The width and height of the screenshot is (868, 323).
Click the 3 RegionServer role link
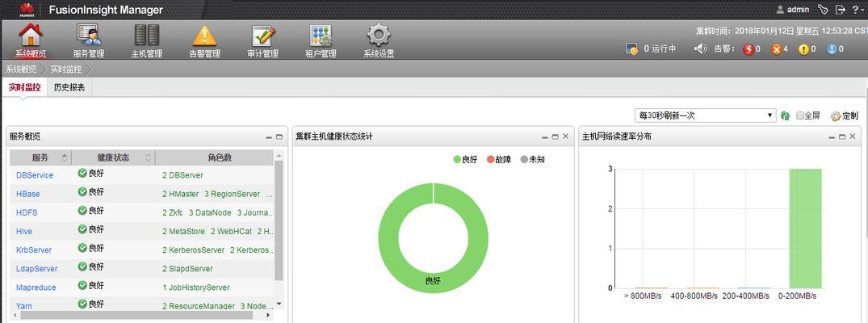click(x=232, y=194)
